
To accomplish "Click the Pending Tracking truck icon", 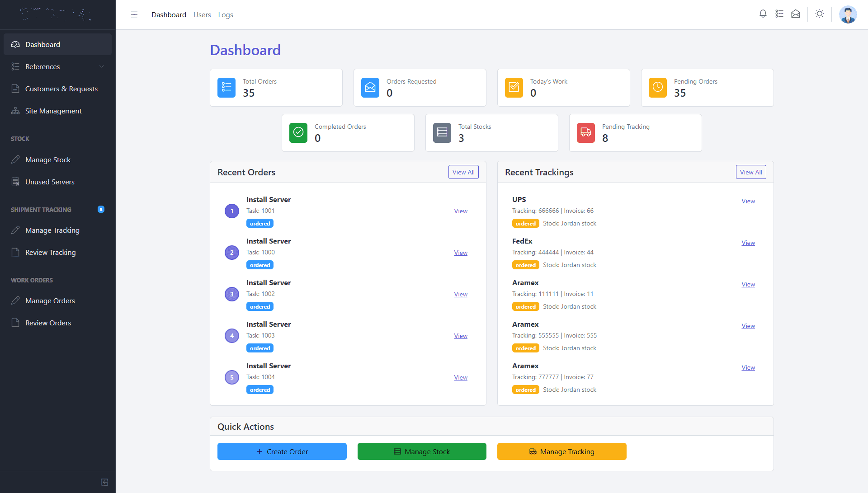I will click(x=586, y=133).
